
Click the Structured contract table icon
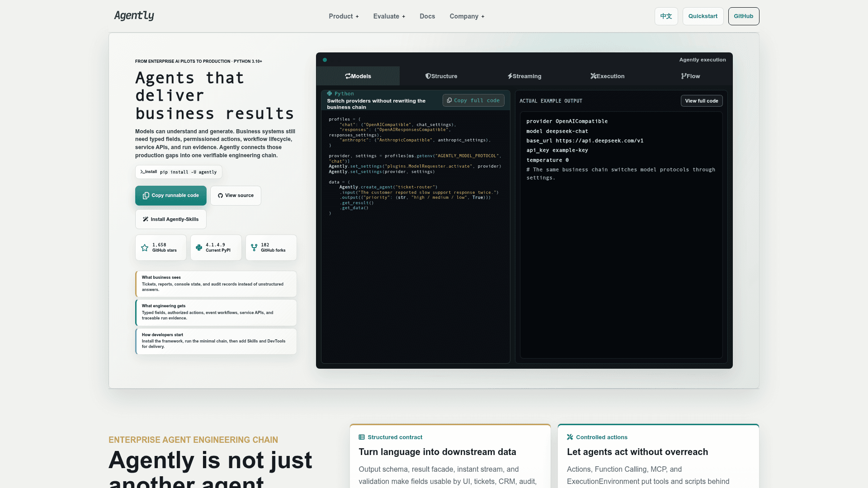tap(362, 437)
